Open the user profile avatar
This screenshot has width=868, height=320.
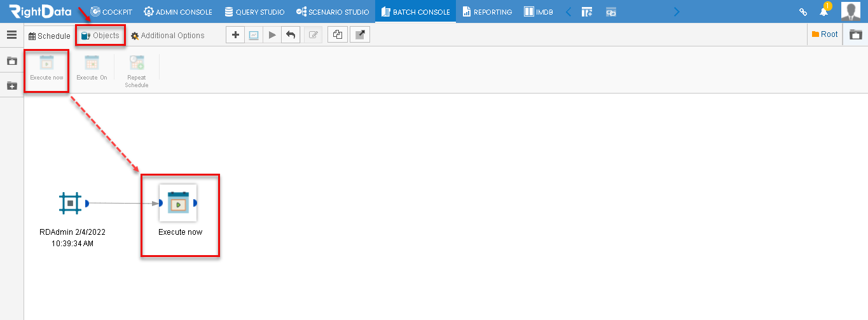851,11
